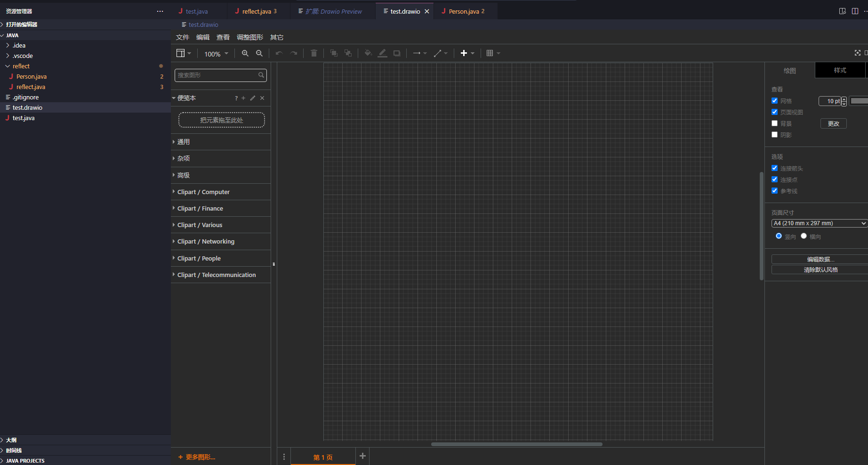The image size is (868, 465).
Task: Toggle the 连接箭头 connection arrows checkbox
Action: coord(774,168)
